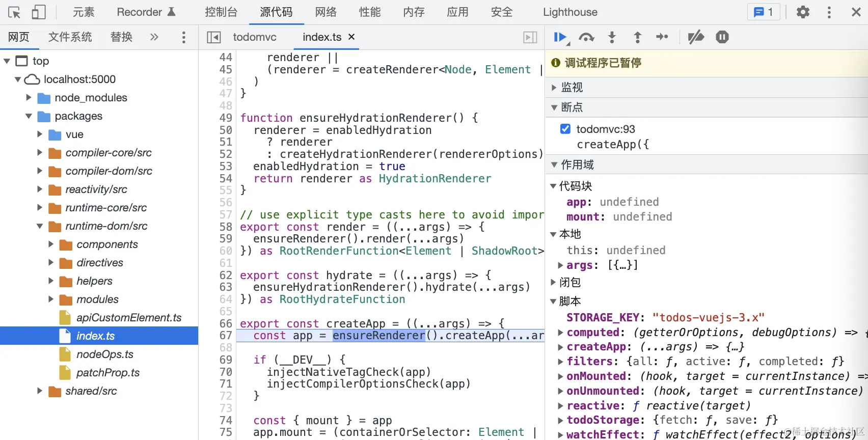Open the navigator pane options menu
Image resolution: width=868 pixels, height=440 pixels.
pyautogui.click(x=184, y=37)
